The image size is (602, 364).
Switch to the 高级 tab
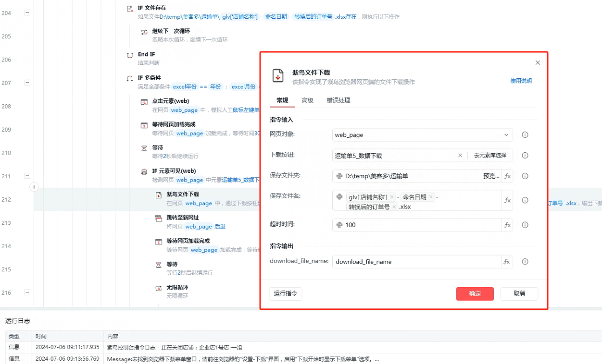point(307,100)
